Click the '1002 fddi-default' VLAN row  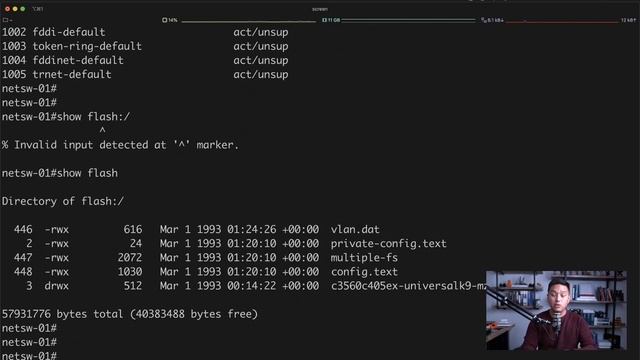(145, 32)
